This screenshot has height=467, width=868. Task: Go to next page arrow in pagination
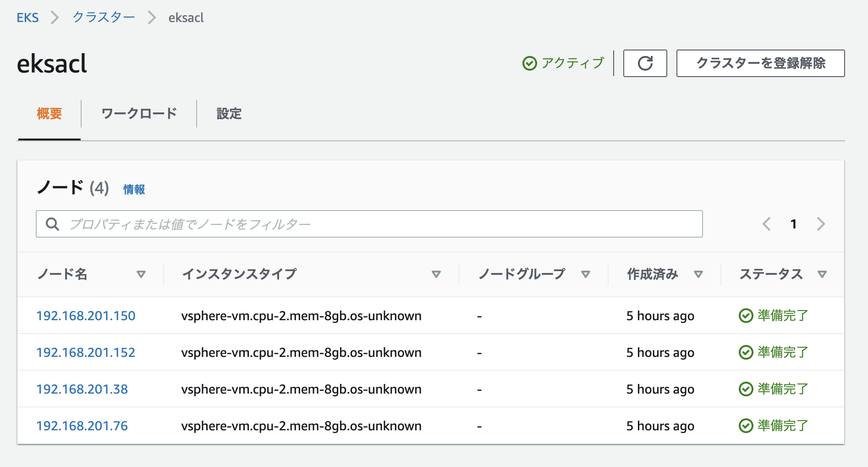(821, 224)
